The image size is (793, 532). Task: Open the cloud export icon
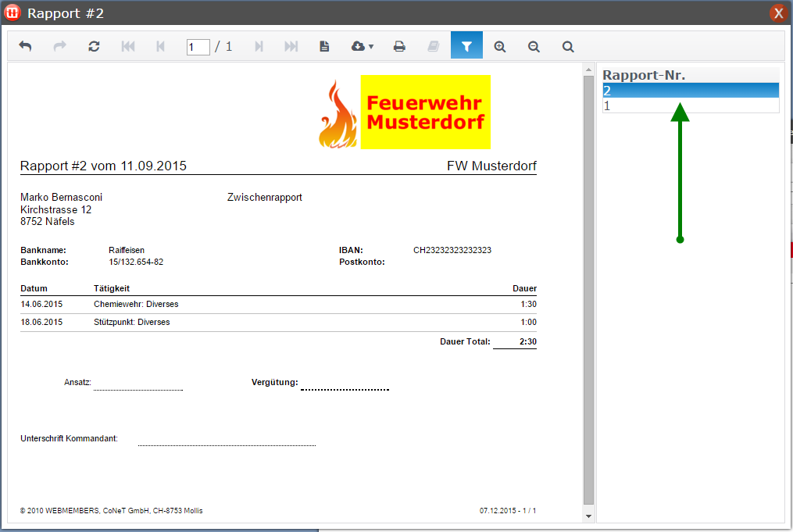(357, 46)
